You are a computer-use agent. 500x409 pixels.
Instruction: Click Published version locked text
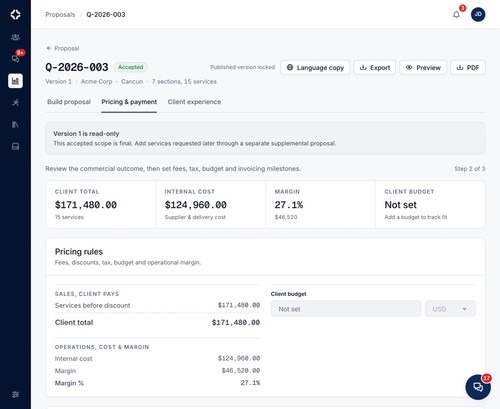coord(242,67)
